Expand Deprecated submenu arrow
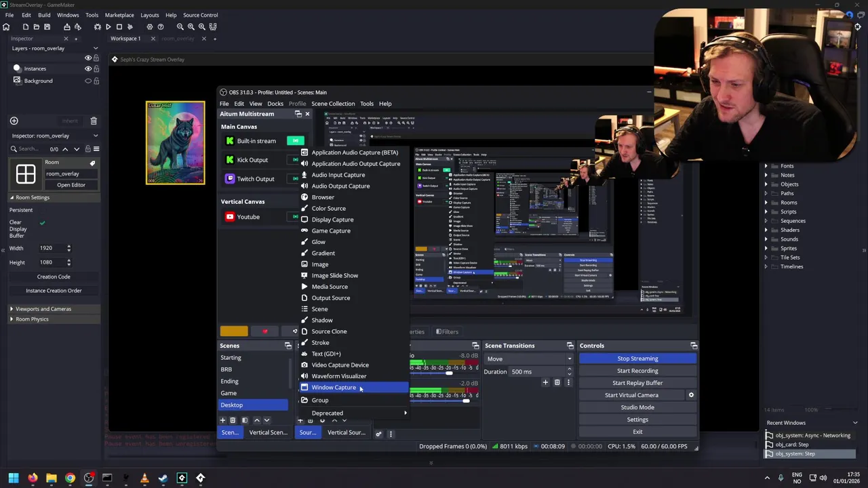The image size is (868, 488). [406, 413]
